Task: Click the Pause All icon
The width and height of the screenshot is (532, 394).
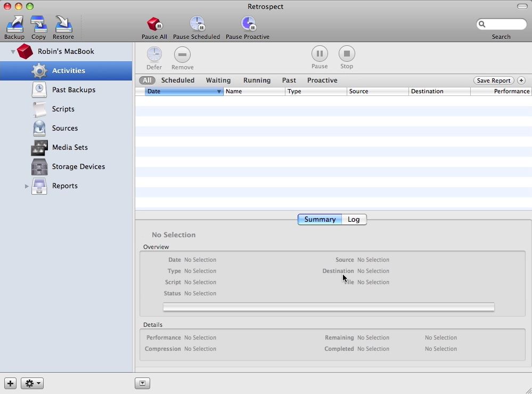Action: tap(154, 24)
